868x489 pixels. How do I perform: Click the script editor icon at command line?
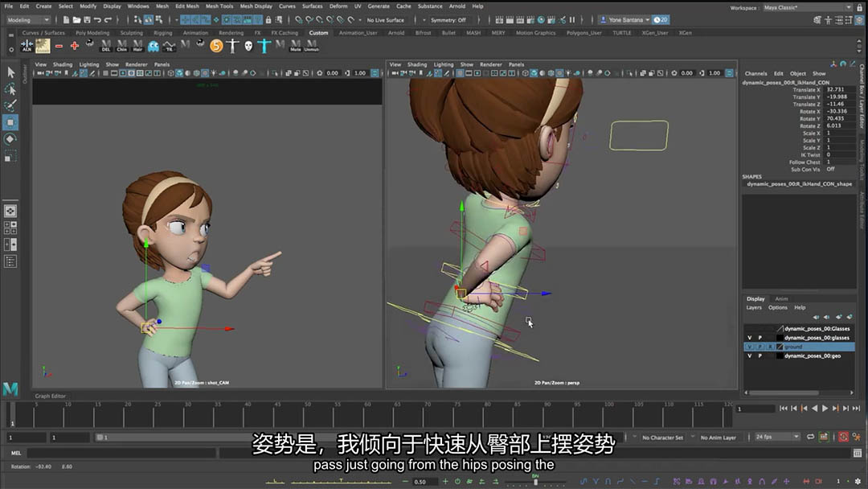click(858, 453)
